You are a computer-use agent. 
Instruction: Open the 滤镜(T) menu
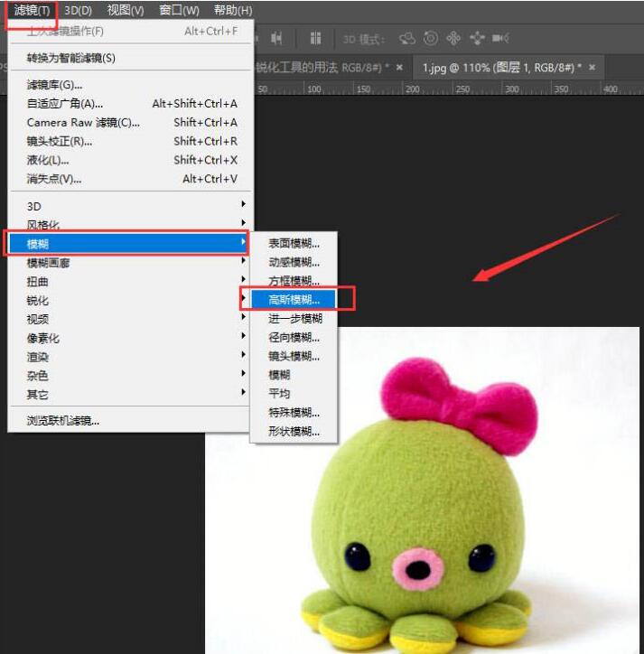[x=32, y=11]
